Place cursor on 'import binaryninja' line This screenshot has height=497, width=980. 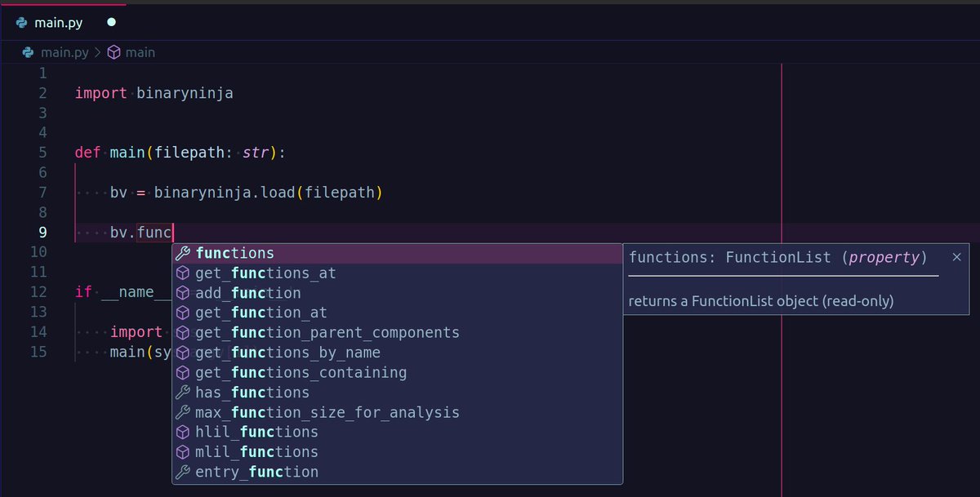tap(154, 93)
